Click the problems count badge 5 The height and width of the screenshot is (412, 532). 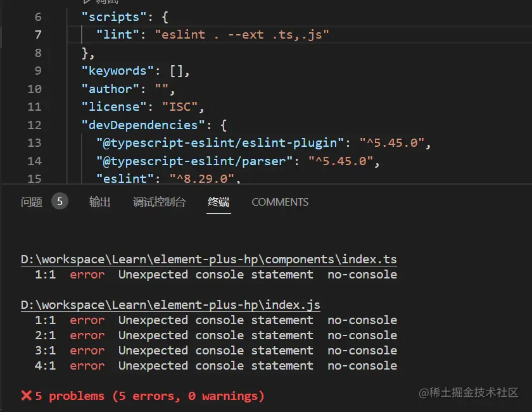click(60, 201)
